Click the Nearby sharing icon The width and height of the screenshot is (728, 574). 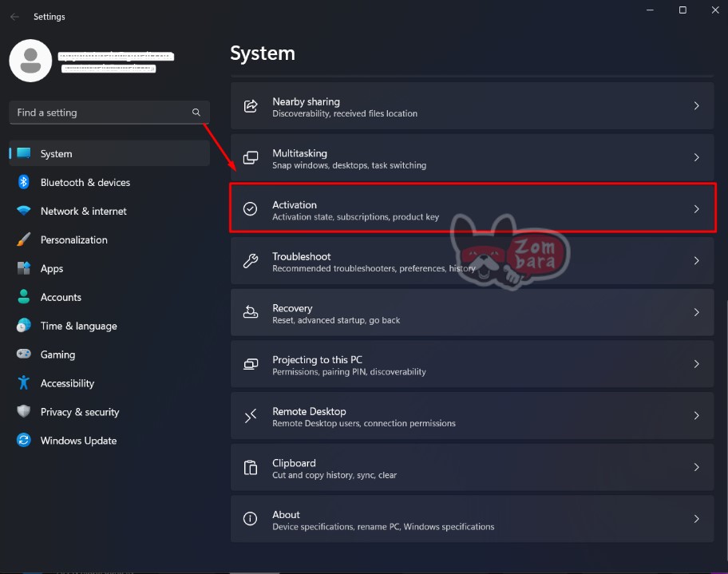pos(251,106)
